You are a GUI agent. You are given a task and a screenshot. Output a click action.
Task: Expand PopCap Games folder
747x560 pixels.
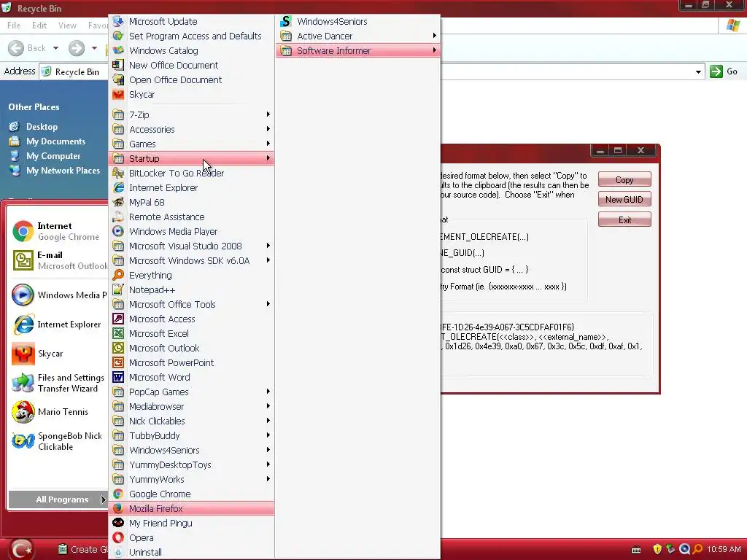192,392
